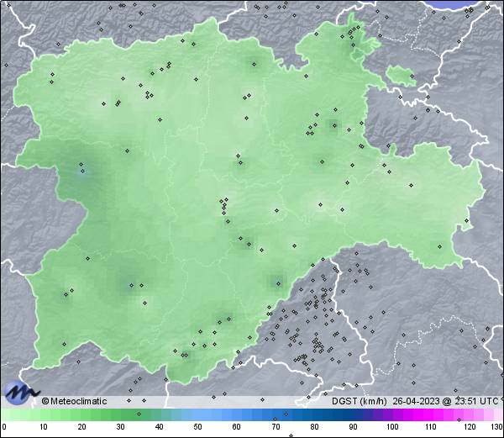
Task: Select the 50 value on wind scale
Action: [x=198, y=427]
